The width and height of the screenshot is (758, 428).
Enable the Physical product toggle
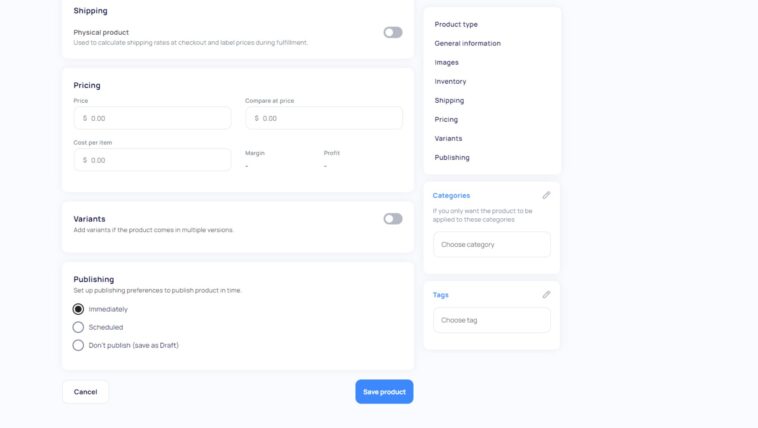tap(393, 32)
